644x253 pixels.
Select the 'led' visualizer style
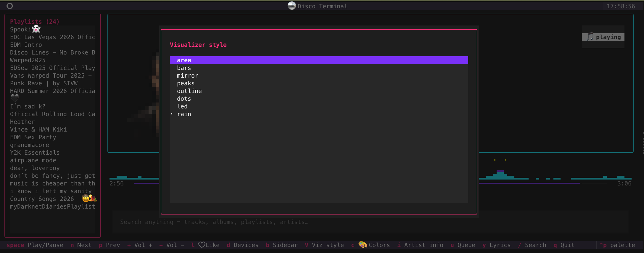(x=319, y=106)
